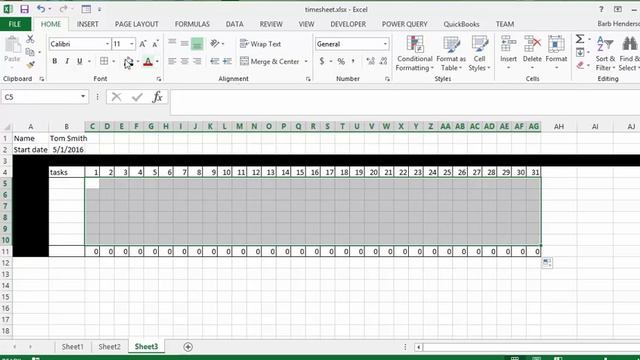This screenshot has height=360, width=640.
Task: Click the Insert Function fx icon
Action: coord(158,97)
